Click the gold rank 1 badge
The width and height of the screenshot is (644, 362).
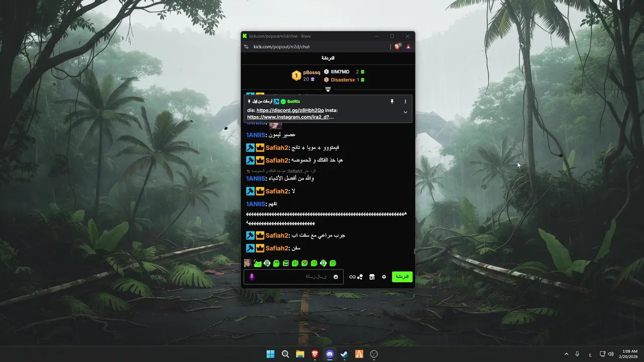click(x=296, y=75)
